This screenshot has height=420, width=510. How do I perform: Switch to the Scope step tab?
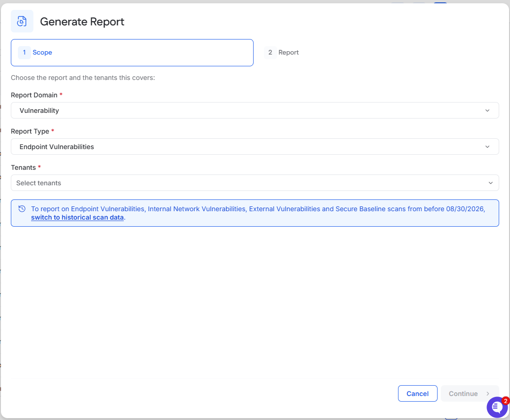132,53
